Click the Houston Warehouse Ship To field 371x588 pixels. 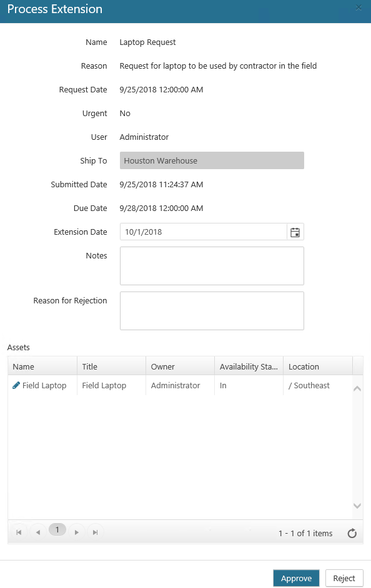pos(212,160)
